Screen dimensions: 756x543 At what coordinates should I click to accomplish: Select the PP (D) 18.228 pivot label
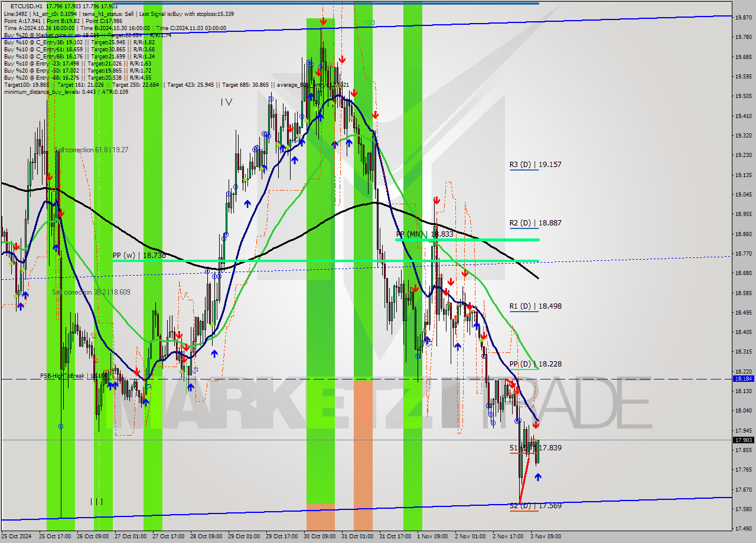click(x=536, y=364)
